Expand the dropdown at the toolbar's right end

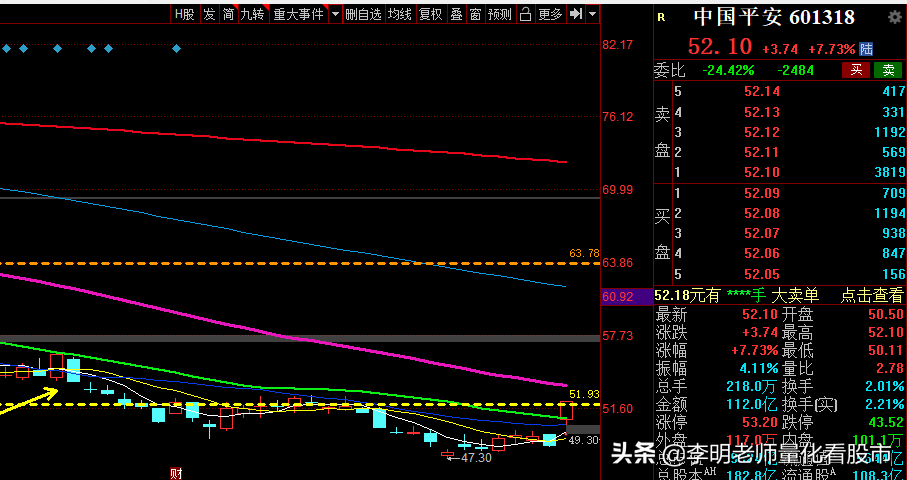pyautogui.click(x=592, y=14)
